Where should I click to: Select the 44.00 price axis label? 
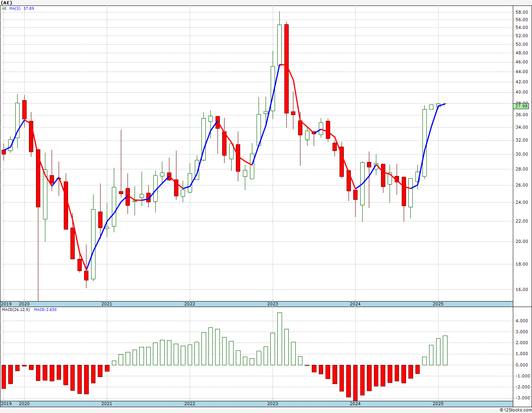click(x=521, y=72)
